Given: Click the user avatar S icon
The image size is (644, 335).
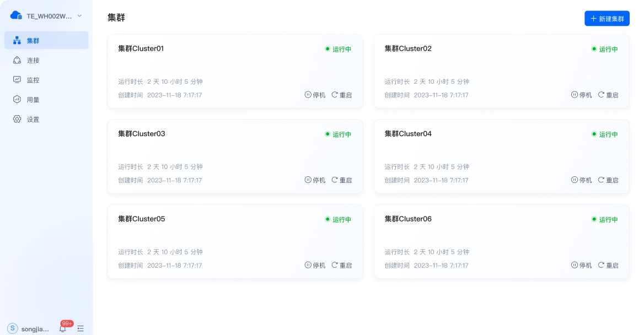Looking at the screenshot, I should [x=13, y=328].
